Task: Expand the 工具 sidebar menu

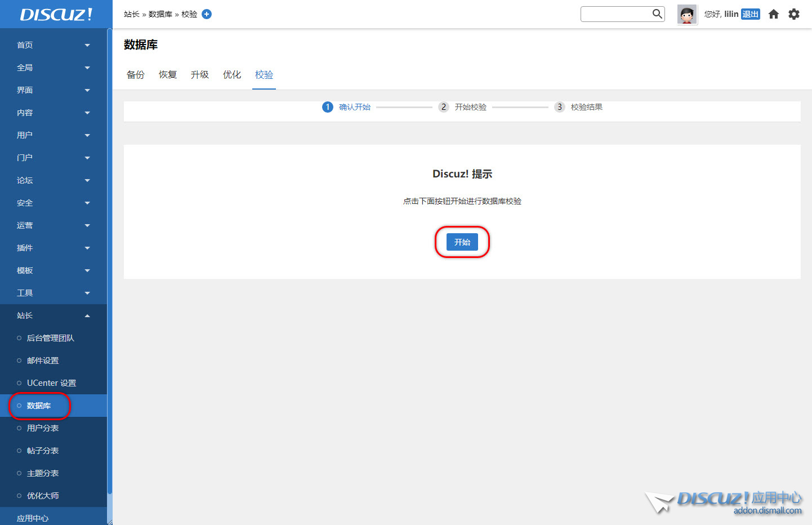Action: click(x=53, y=293)
